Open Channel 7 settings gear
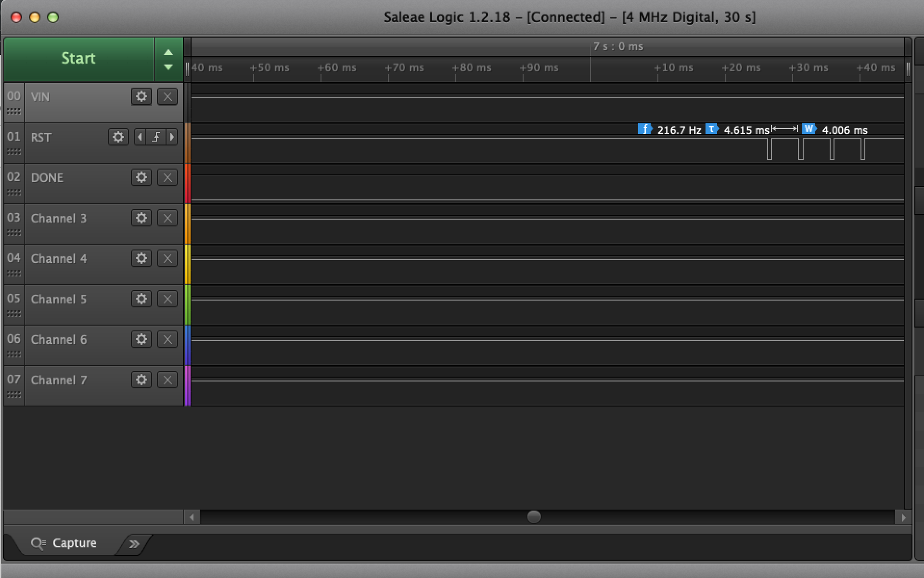 point(141,380)
